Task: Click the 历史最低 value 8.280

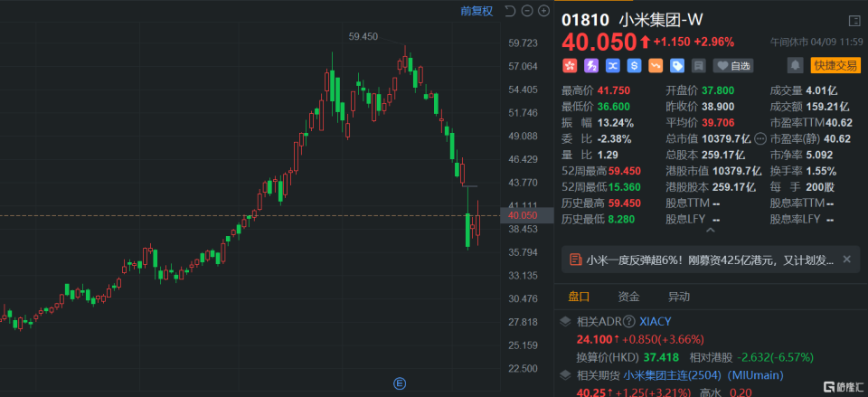Action: click(622, 219)
